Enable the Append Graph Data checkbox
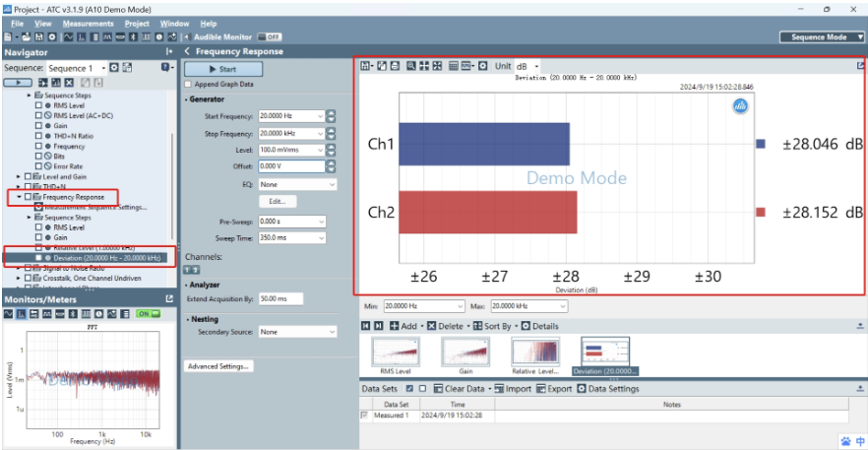The image size is (868, 450). coord(188,85)
